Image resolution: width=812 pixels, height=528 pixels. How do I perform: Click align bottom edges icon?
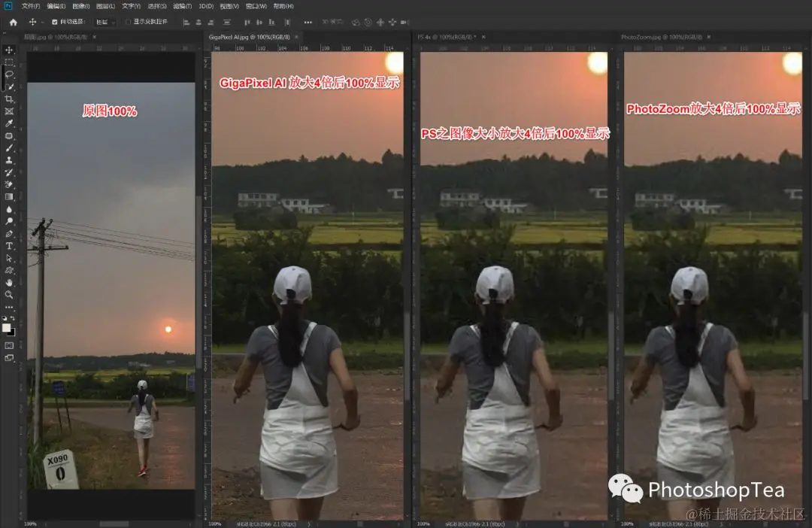271,23
